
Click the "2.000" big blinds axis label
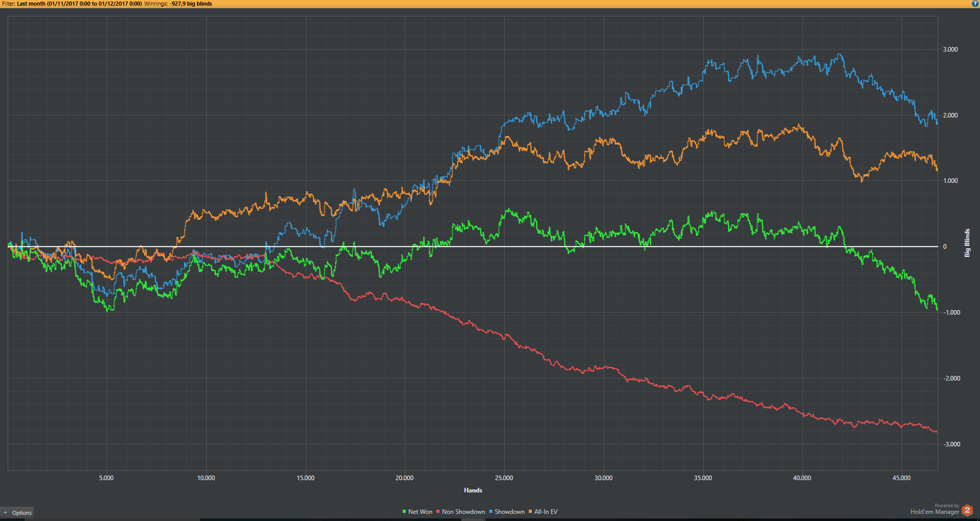pos(950,115)
